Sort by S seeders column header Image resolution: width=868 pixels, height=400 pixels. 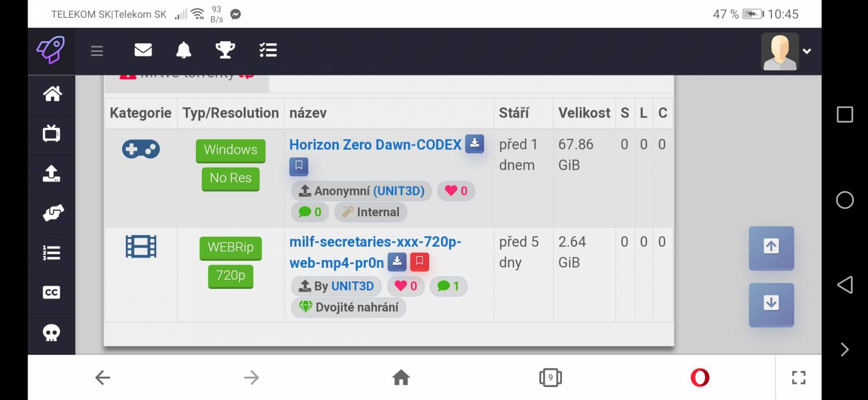pyautogui.click(x=625, y=113)
